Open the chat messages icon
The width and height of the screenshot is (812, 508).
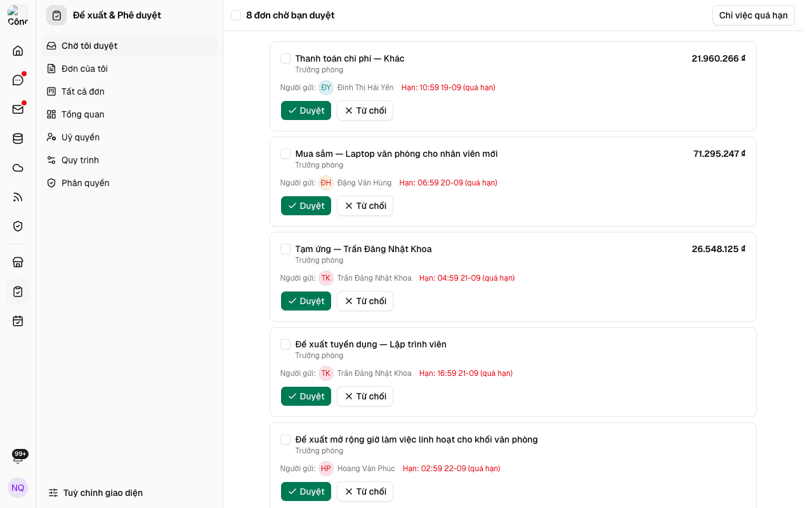[x=18, y=80]
